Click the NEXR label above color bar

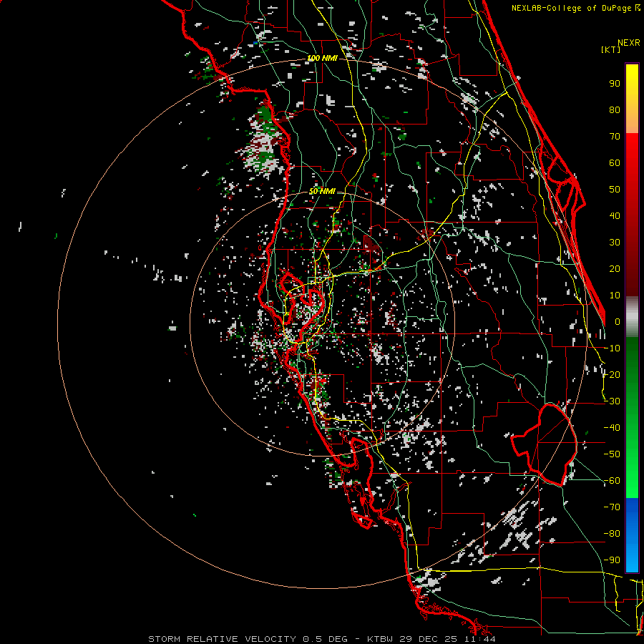(629, 43)
